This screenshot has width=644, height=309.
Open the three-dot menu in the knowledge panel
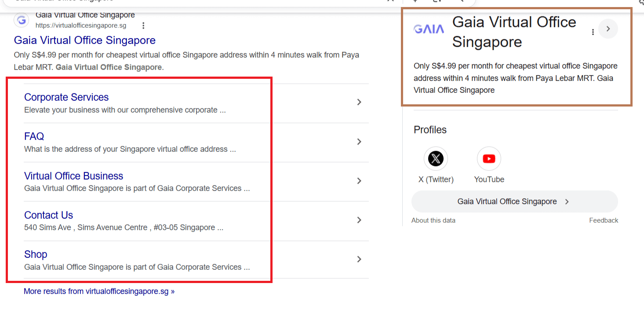pyautogui.click(x=593, y=32)
